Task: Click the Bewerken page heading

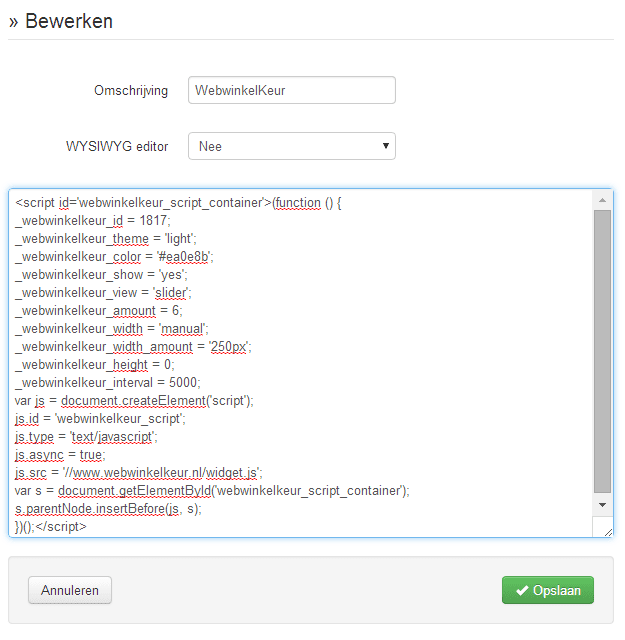Action: [x=68, y=21]
